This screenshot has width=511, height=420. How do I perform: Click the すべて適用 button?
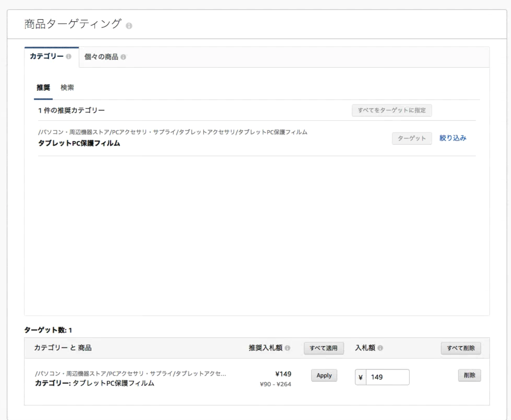click(324, 348)
